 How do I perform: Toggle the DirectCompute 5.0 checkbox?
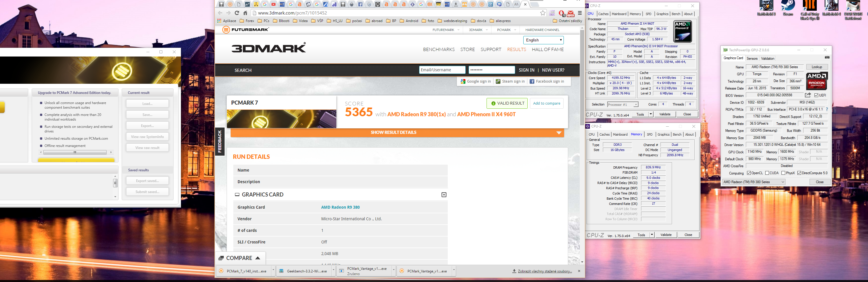pyautogui.click(x=799, y=173)
